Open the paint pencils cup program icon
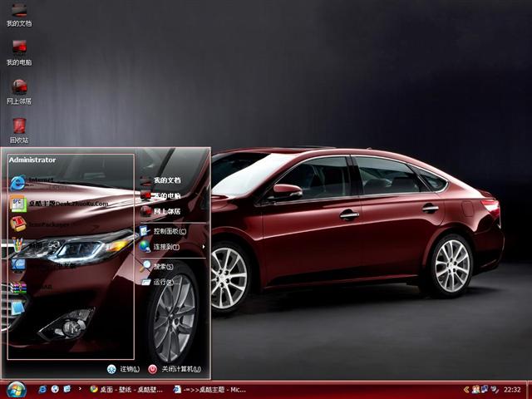 click(x=17, y=244)
